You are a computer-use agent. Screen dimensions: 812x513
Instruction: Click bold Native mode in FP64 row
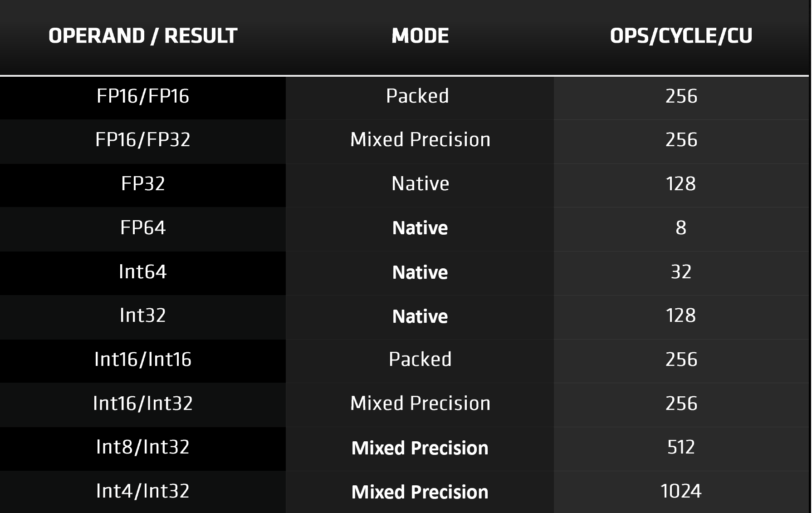420,228
